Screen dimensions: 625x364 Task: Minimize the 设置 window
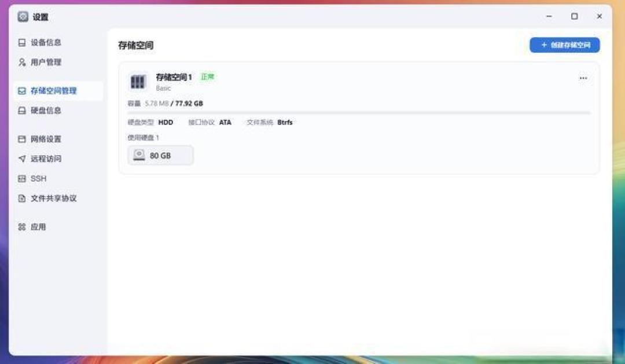click(x=549, y=16)
